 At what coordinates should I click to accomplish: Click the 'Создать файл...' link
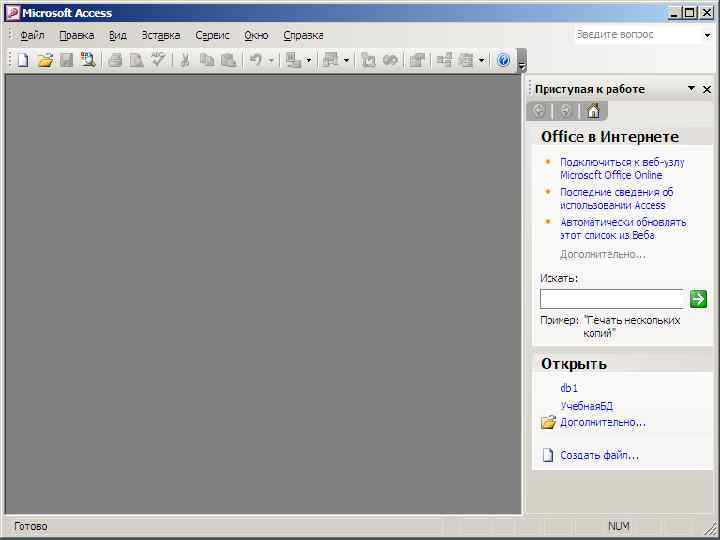pos(599,456)
